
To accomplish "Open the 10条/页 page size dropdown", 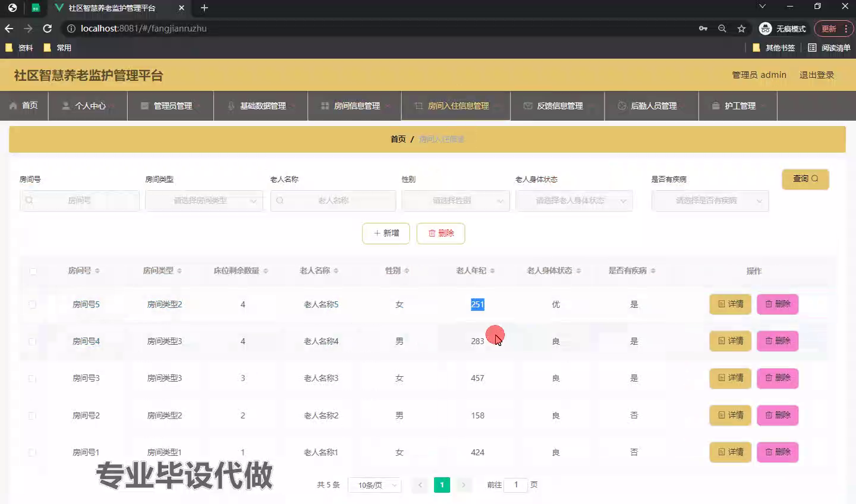I will coord(374,486).
